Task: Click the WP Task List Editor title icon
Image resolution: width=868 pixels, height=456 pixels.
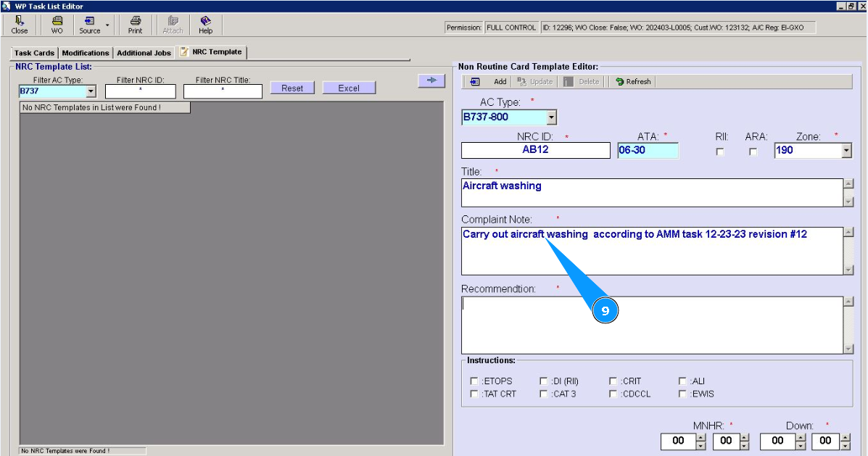Action: [7, 6]
